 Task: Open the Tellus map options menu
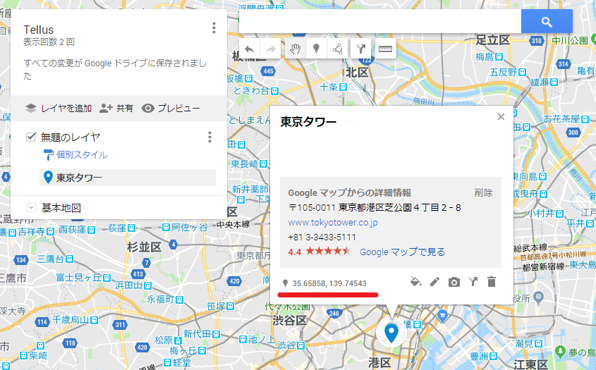click(214, 28)
